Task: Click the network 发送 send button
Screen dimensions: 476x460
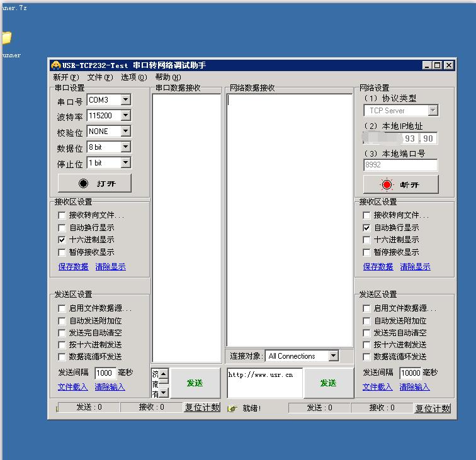Action: tap(328, 383)
